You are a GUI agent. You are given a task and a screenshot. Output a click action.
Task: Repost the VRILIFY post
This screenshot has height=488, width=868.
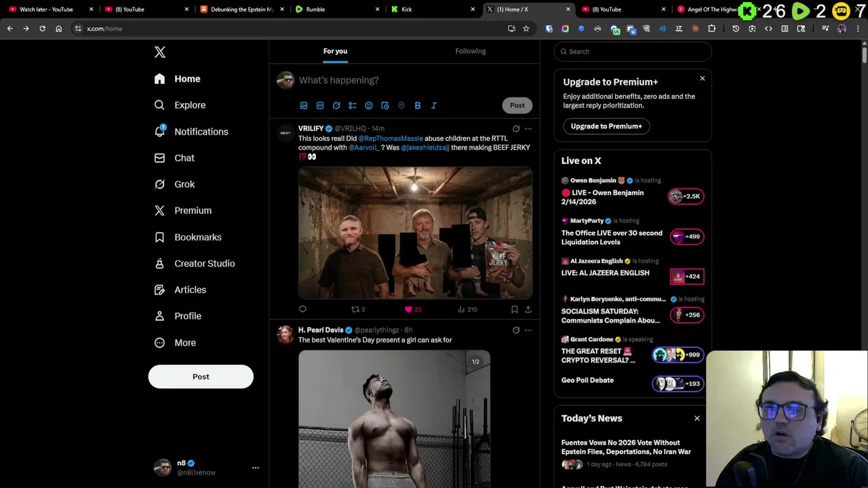tap(357, 310)
